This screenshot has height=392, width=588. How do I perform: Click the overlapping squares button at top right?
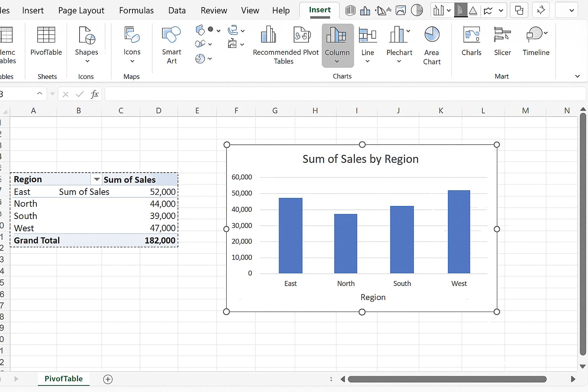pyautogui.click(x=519, y=10)
